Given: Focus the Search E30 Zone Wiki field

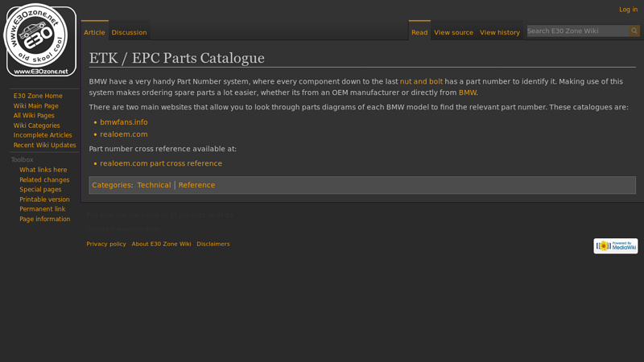Looking at the screenshot, I should click(x=578, y=31).
